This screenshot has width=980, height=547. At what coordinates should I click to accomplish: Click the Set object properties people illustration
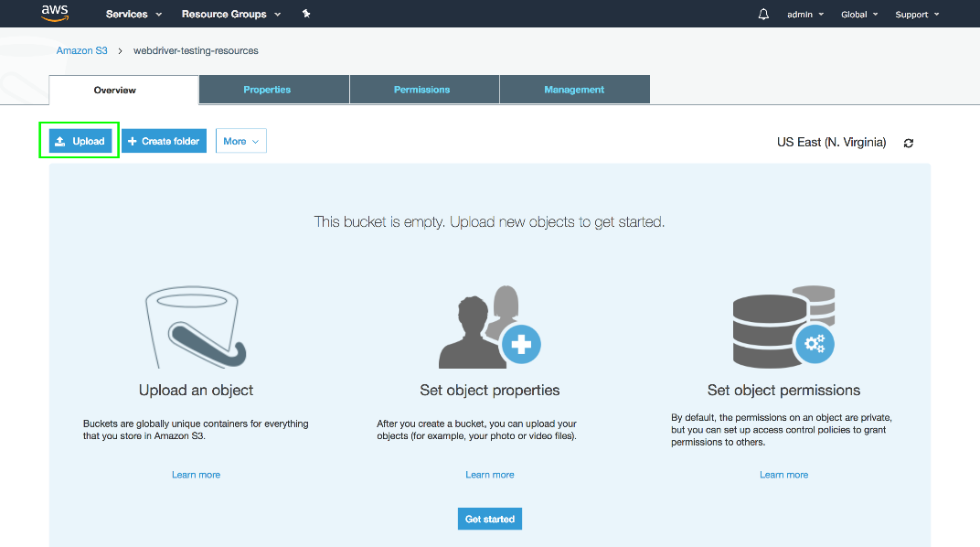[490, 327]
